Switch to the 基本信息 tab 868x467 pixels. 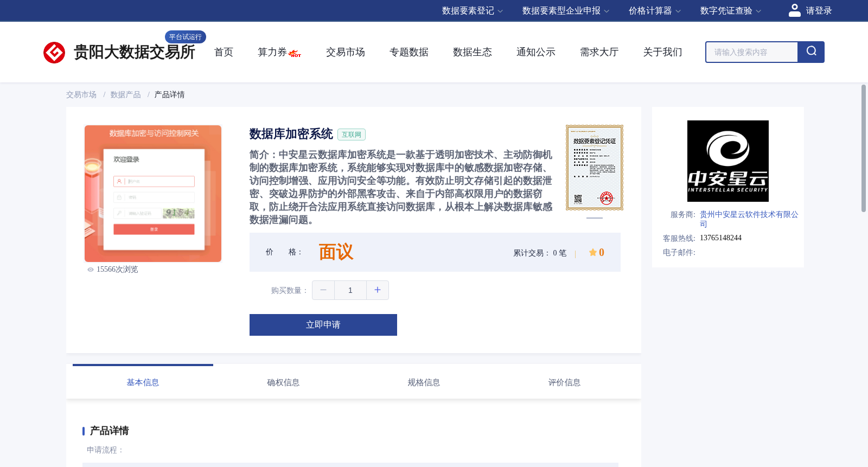point(143,382)
